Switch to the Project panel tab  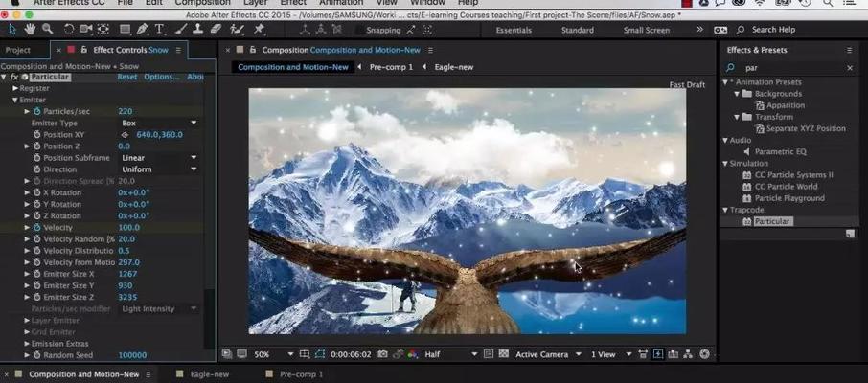click(x=17, y=50)
